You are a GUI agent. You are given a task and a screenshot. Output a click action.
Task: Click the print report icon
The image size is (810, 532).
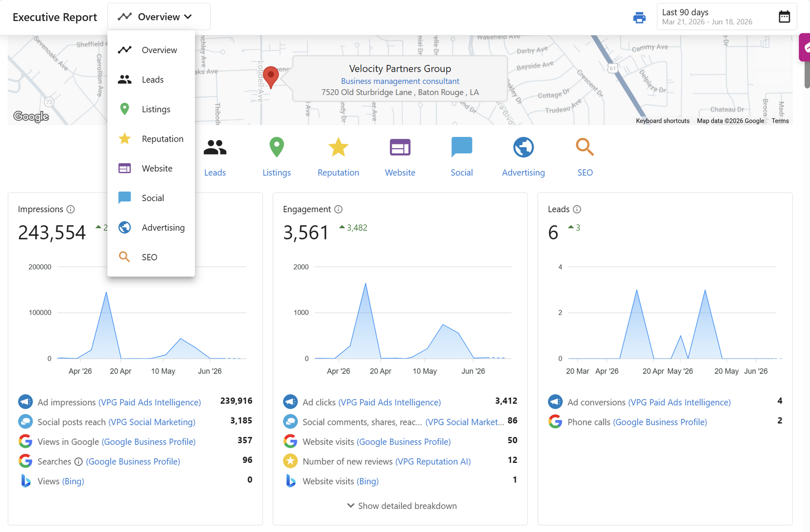click(x=639, y=17)
